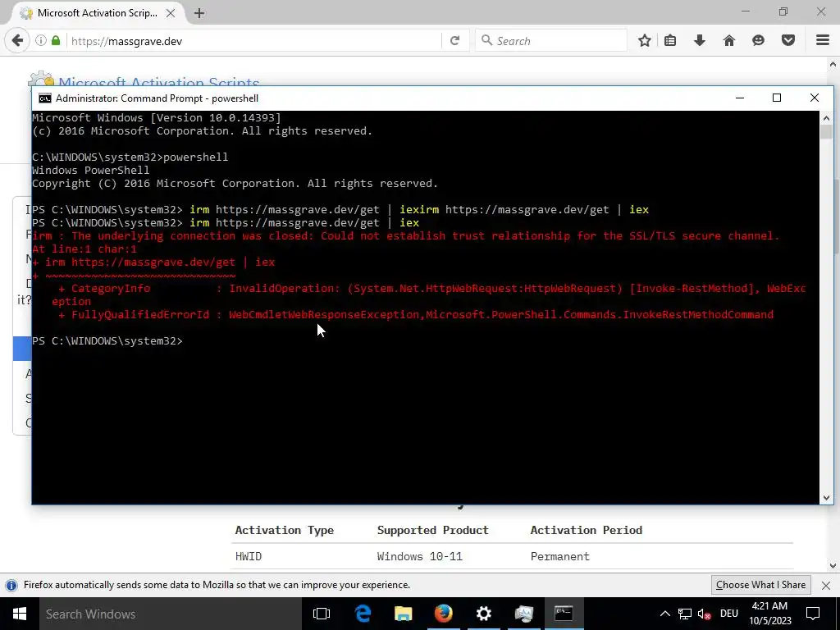Image resolution: width=840 pixels, height=630 pixels.
Task: Select the Microsoft Activation Scripts tab
Action: (97, 13)
